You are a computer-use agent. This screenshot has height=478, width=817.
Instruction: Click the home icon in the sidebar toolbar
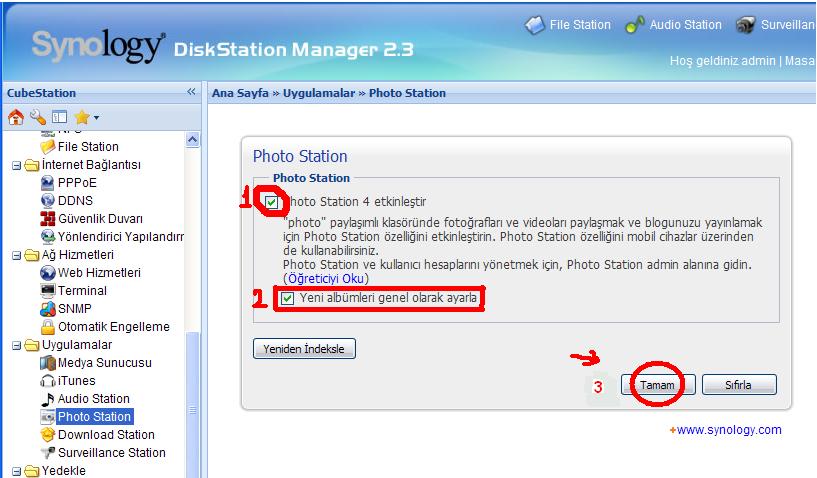pyautogui.click(x=15, y=117)
